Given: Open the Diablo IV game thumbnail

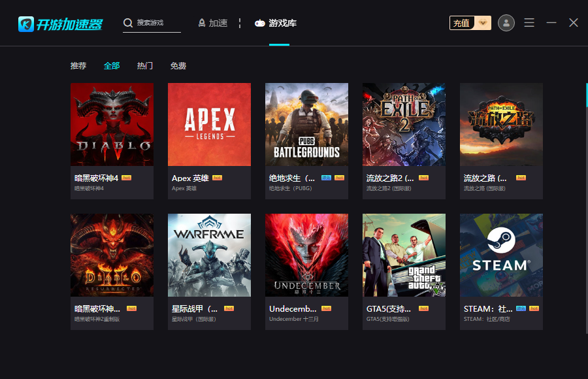Looking at the screenshot, I should (x=112, y=124).
